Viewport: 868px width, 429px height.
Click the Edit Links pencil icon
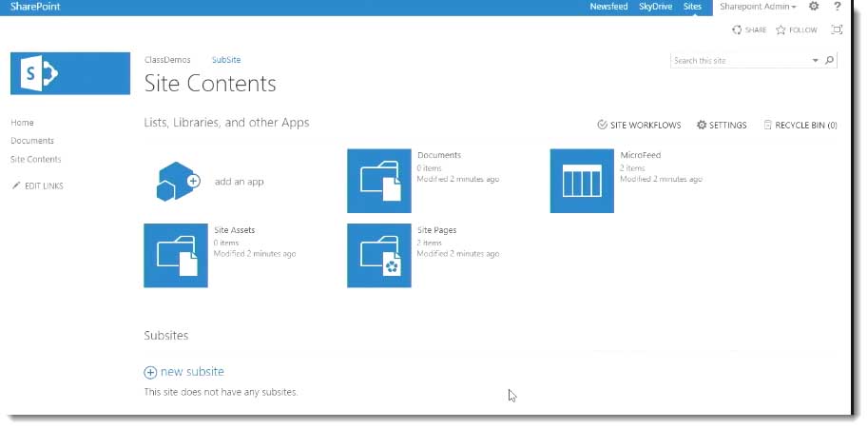pos(16,185)
